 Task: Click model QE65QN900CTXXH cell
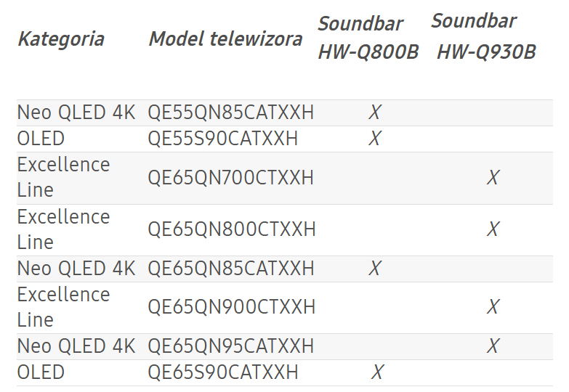pyautogui.click(x=232, y=308)
